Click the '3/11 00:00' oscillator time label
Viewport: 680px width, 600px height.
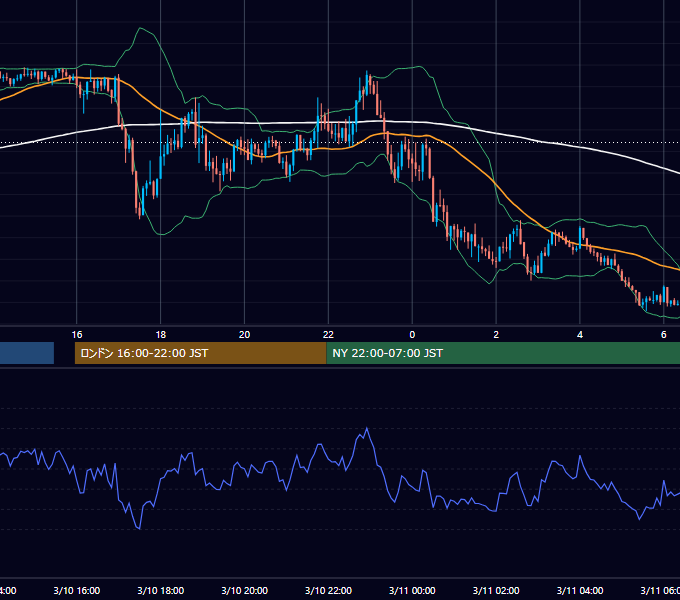pyautogui.click(x=412, y=590)
